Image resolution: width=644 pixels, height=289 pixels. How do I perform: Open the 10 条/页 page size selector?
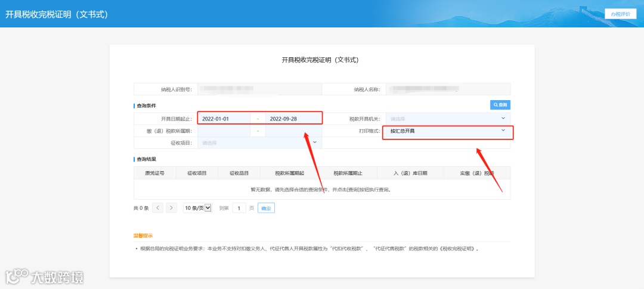pyautogui.click(x=197, y=208)
